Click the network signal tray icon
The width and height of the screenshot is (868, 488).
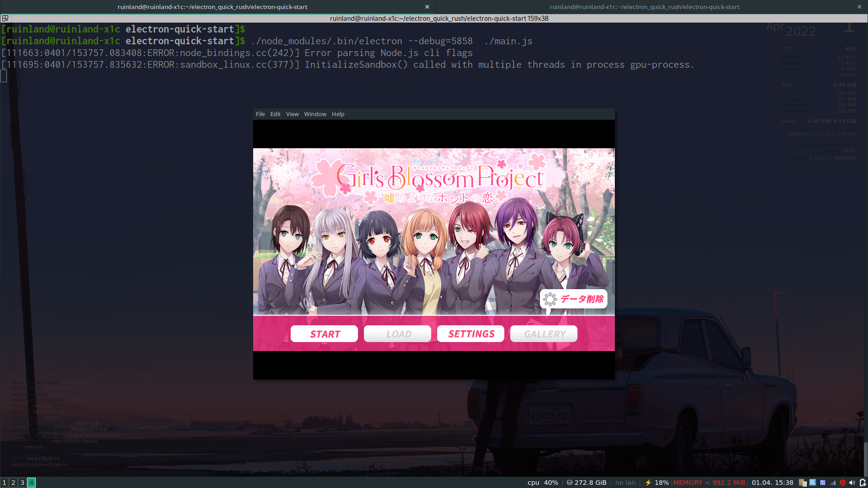click(x=833, y=483)
